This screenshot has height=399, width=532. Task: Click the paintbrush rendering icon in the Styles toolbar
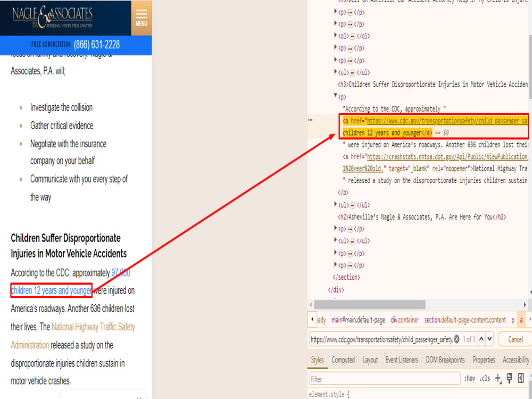click(x=509, y=378)
